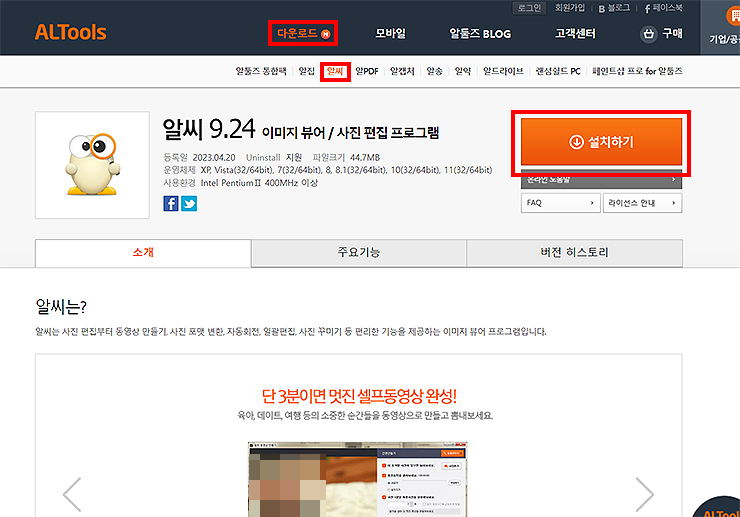The image size is (740, 517).
Task: Click the 설치하기 install button
Action: click(x=601, y=141)
